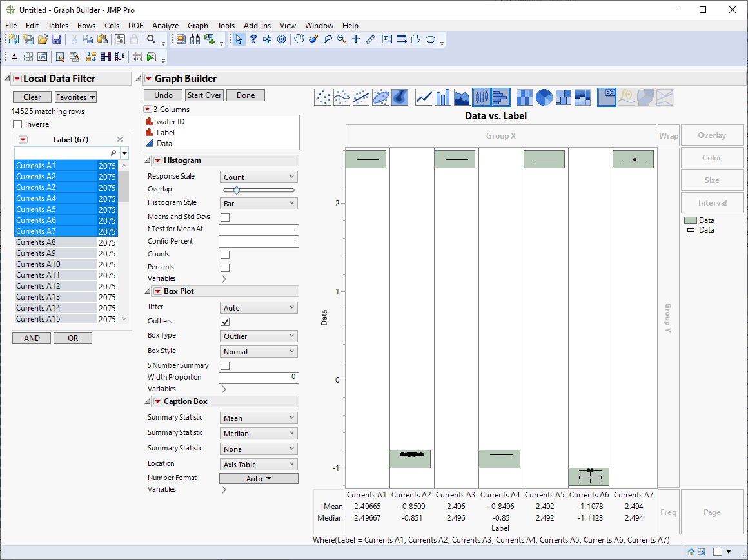Enable the Inverse filter checkbox
Image resolution: width=748 pixels, height=560 pixels.
coord(17,124)
